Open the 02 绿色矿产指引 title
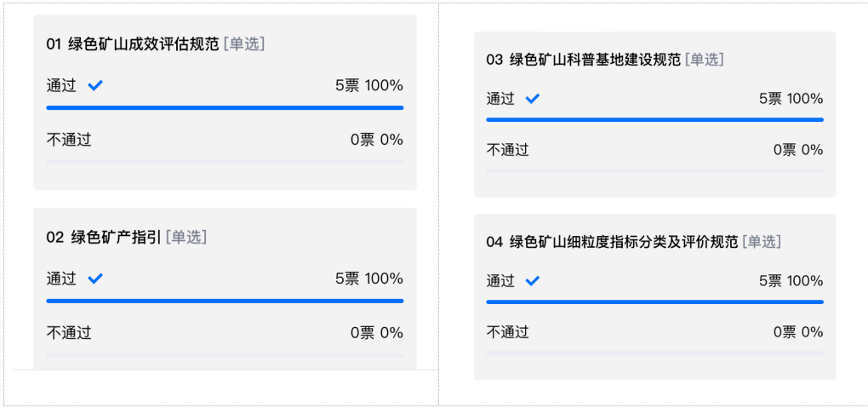 (104, 237)
